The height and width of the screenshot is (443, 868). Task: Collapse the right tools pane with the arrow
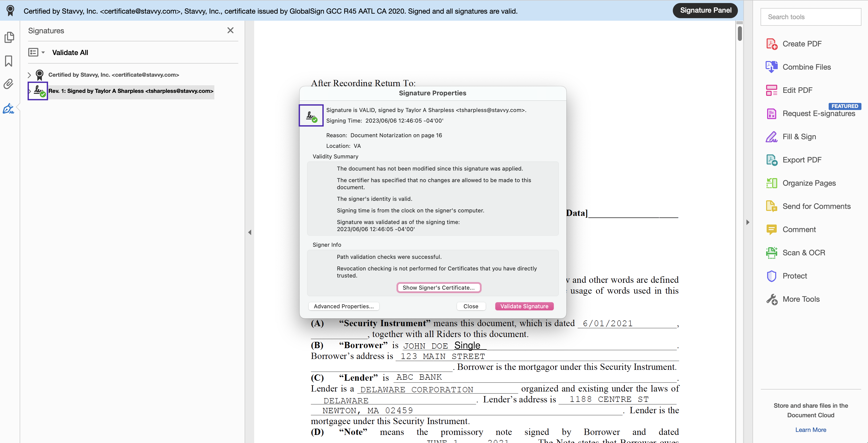click(748, 222)
